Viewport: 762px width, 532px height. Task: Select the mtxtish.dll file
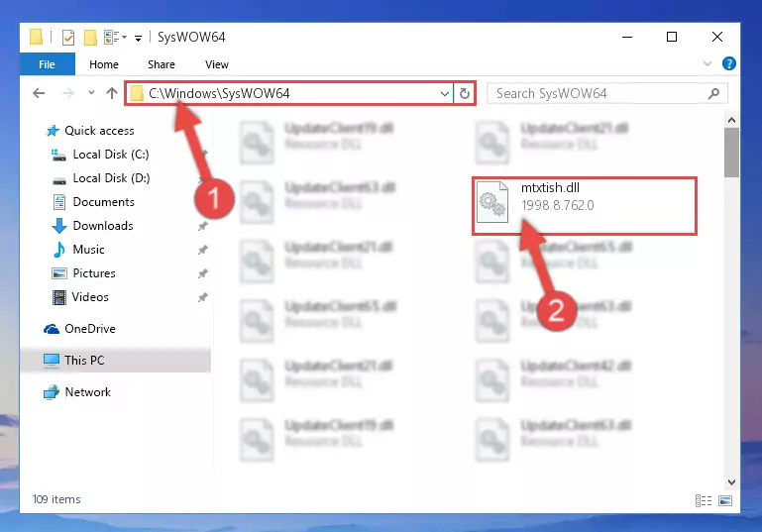tap(585, 206)
